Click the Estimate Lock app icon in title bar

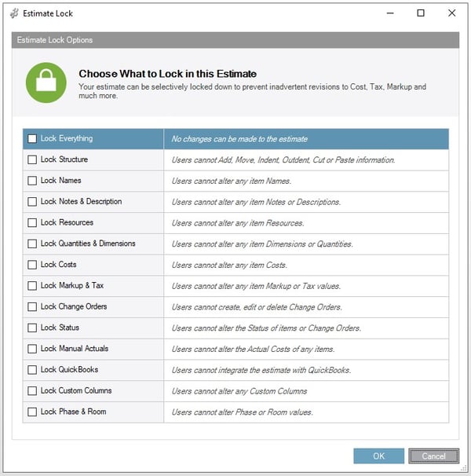click(14, 13)
